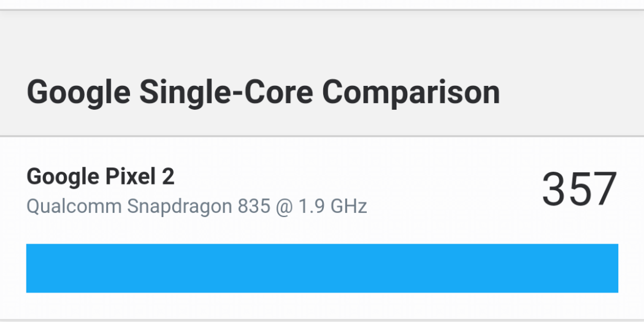Click the digit 7 of the score
This screenshot has height=322, width=644.
point(604,190)
